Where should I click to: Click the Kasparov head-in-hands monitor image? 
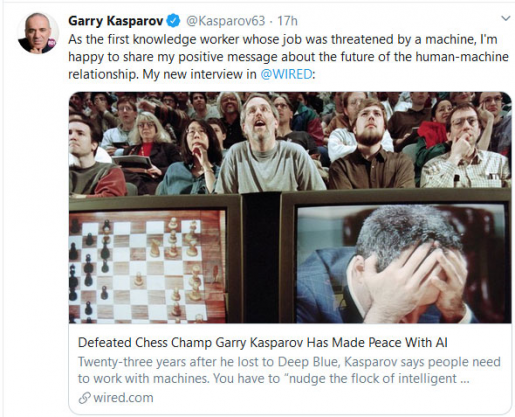[x=403, y=264]
